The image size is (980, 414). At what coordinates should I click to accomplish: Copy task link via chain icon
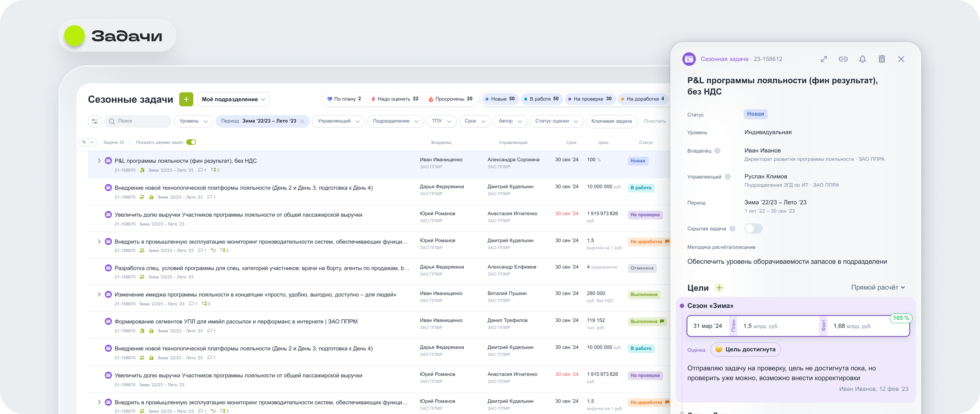tap(843, 59)
